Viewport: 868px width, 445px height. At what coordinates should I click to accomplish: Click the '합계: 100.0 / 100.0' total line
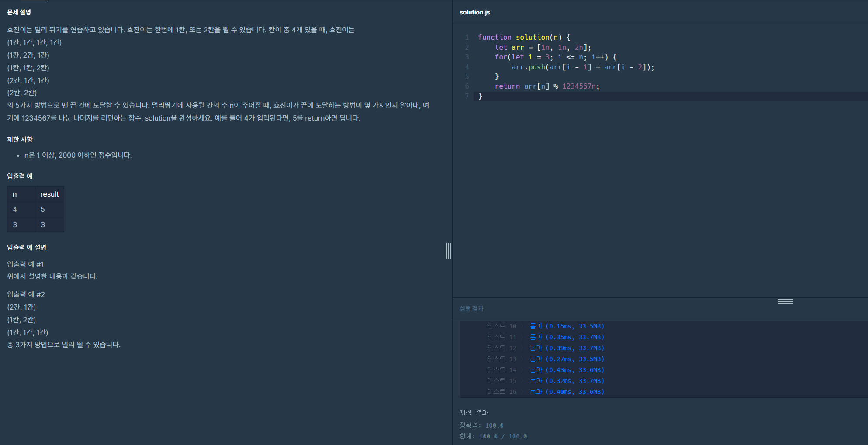click(493, 436)
